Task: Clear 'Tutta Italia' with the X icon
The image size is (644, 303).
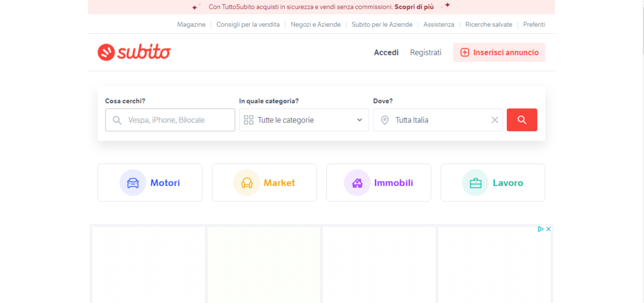Action: (495, 120)
